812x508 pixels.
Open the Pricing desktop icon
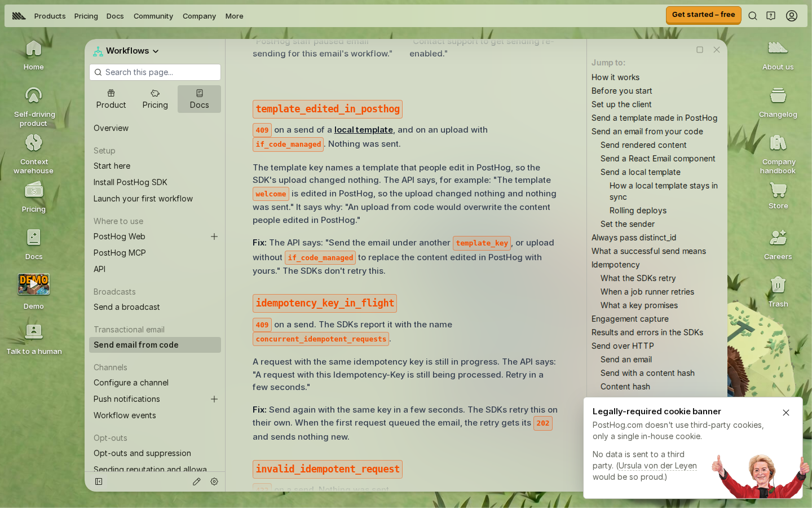[x=33, y=197]
